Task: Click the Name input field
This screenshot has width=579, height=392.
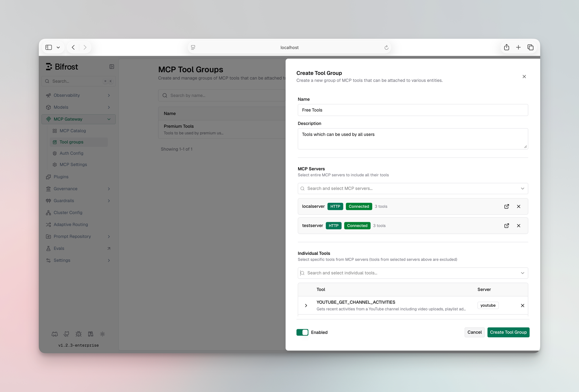Action: pyautogui.click(x=413, y=110)
